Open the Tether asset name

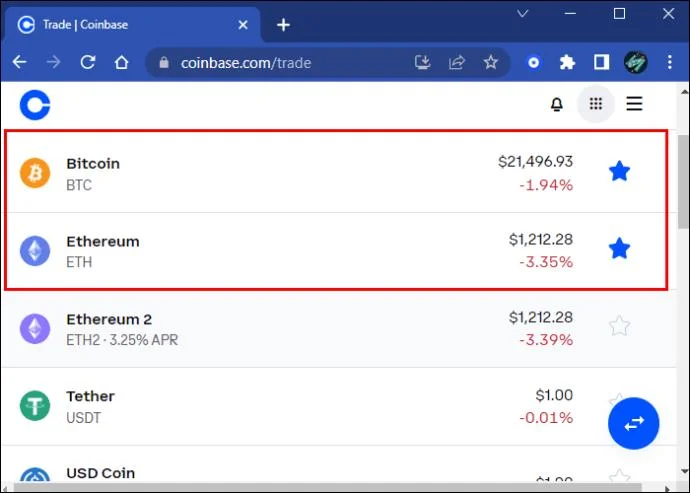[x=90, y=396]
